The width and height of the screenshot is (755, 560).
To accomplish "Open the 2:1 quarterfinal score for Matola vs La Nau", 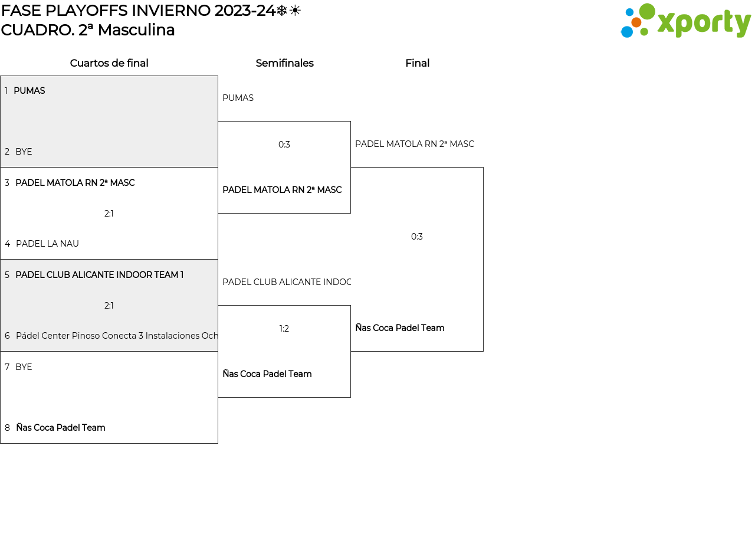I will (109, 214).
